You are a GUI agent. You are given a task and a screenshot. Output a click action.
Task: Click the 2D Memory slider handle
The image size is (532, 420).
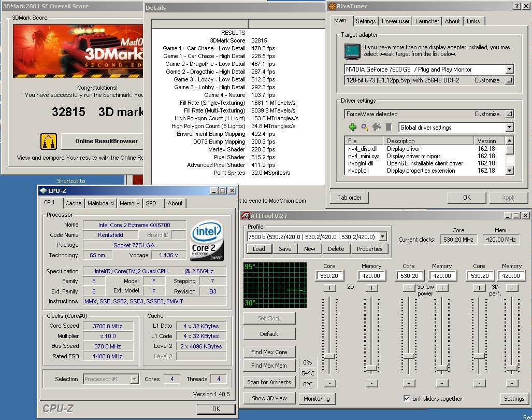(371, 368)
